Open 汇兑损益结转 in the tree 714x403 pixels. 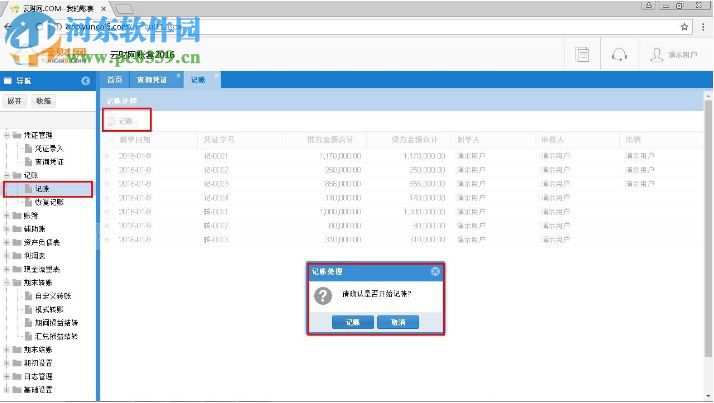[56, 336]
